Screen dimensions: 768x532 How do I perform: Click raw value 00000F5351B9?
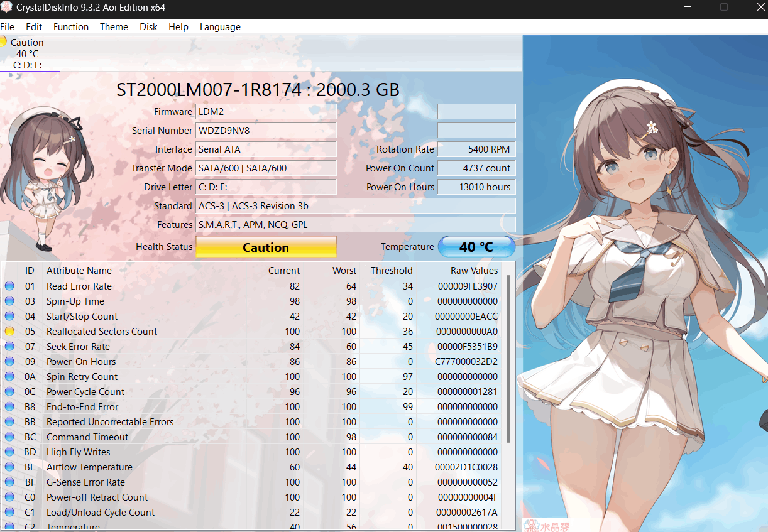[467, 347]
